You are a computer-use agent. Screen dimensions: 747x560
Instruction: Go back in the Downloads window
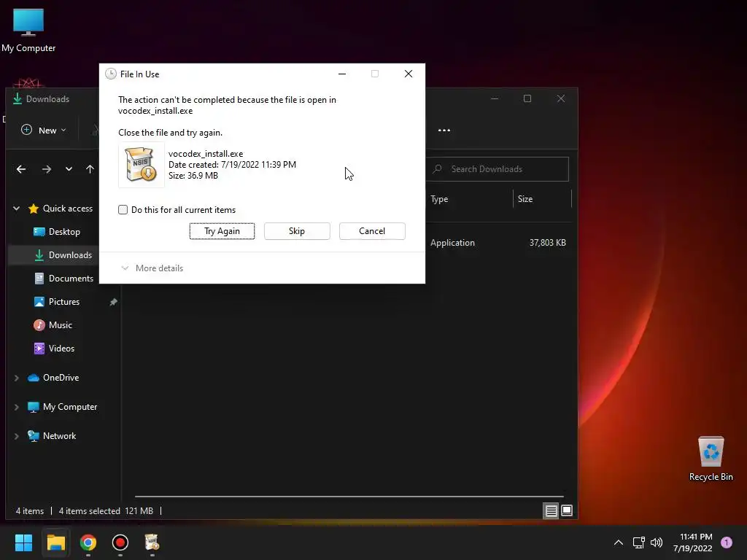[21, 169]
